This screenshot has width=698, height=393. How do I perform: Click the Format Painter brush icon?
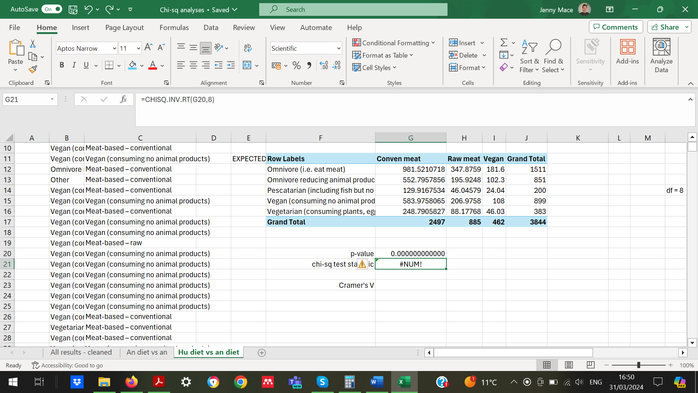pyautogui.click(x=32, y=69)
